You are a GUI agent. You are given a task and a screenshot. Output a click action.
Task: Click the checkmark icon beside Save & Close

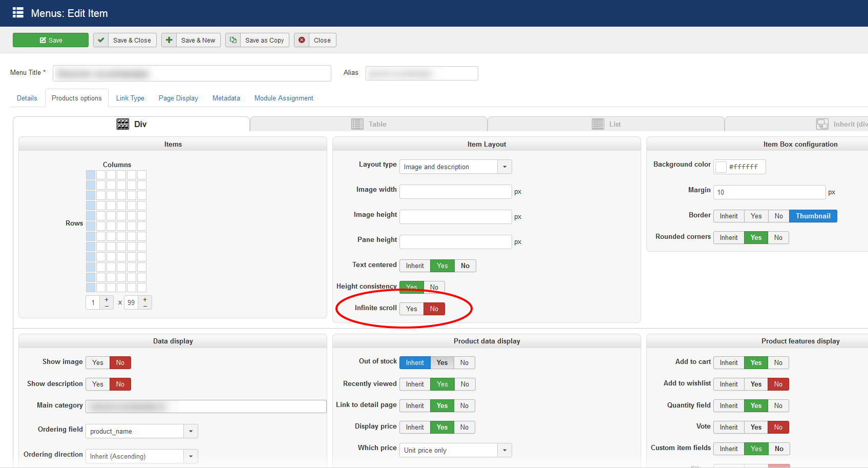pyautogui.click(x=101, y=40)
